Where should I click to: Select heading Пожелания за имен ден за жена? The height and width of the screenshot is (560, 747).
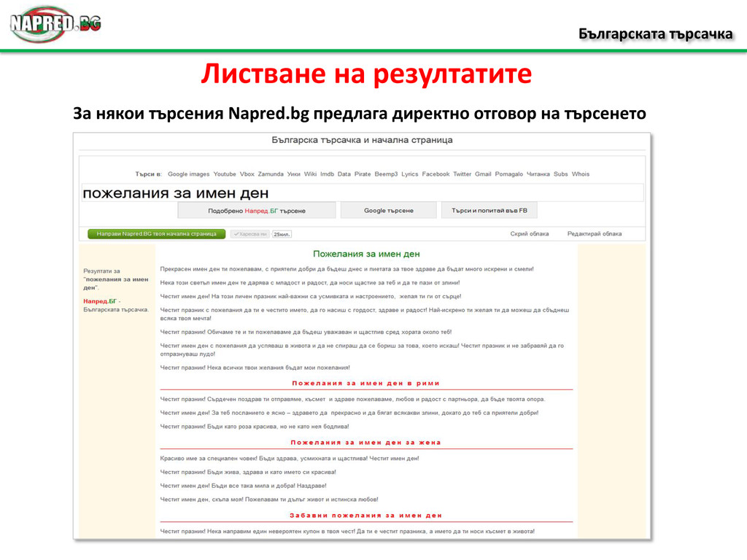(366, 443)
